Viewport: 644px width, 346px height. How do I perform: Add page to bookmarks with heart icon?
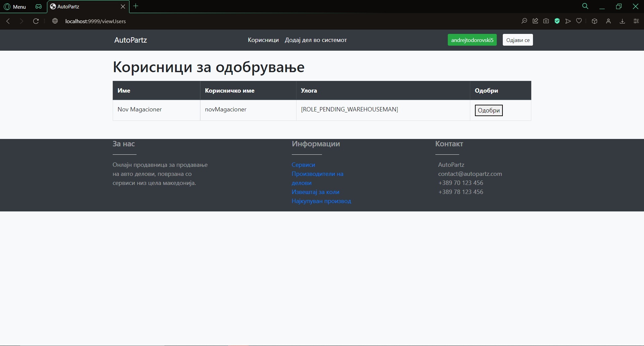point(579,21)
